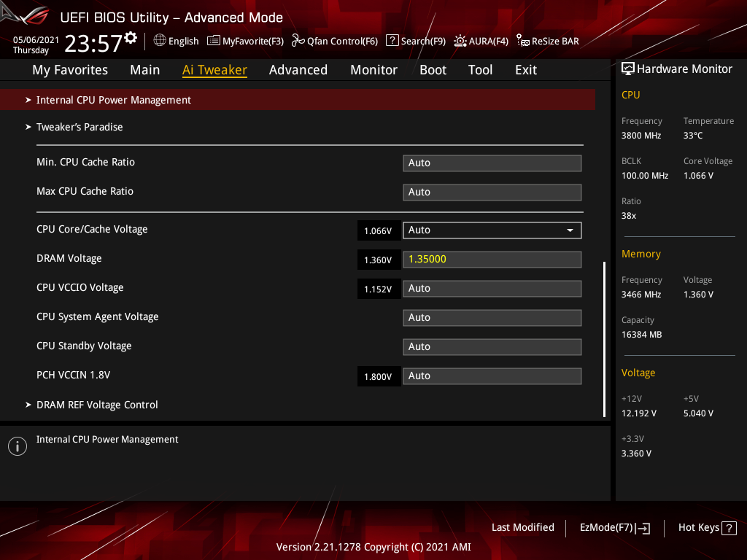The width and height of the screenshot is (747, 560).
Task: Click the +3.3V reading 3.360 V
Action: (x=636, y=454)
